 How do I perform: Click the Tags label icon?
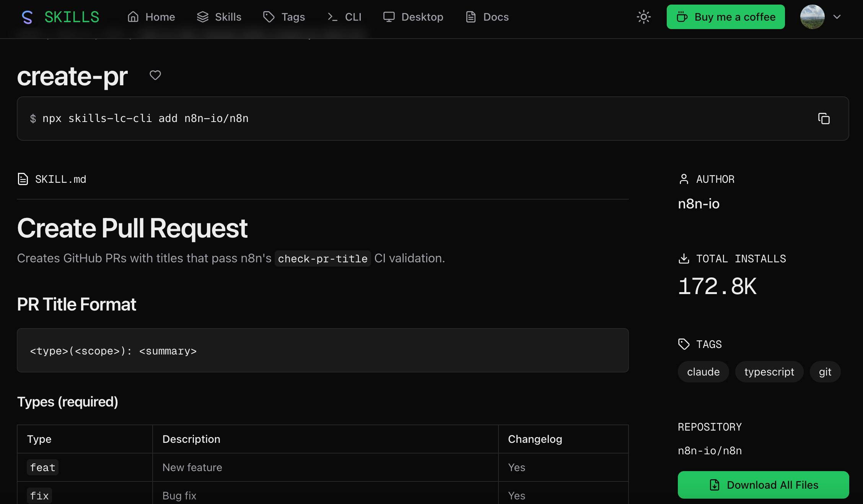[269, 17]
